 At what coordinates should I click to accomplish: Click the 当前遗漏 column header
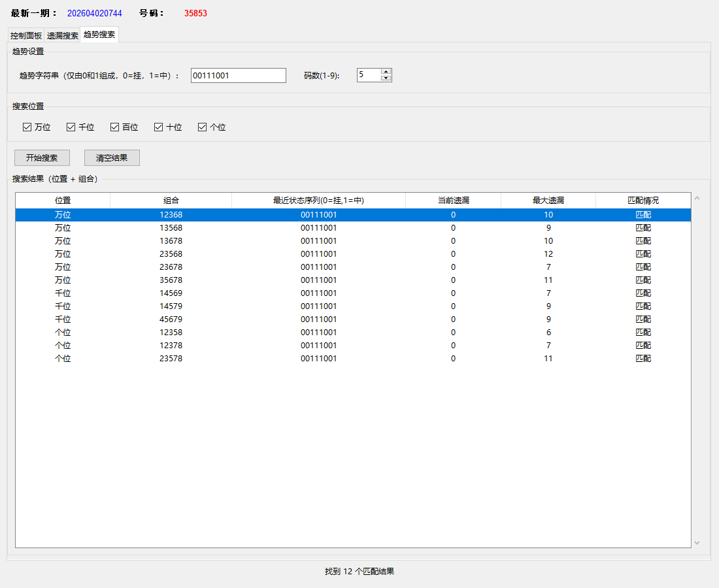[453, 201]
